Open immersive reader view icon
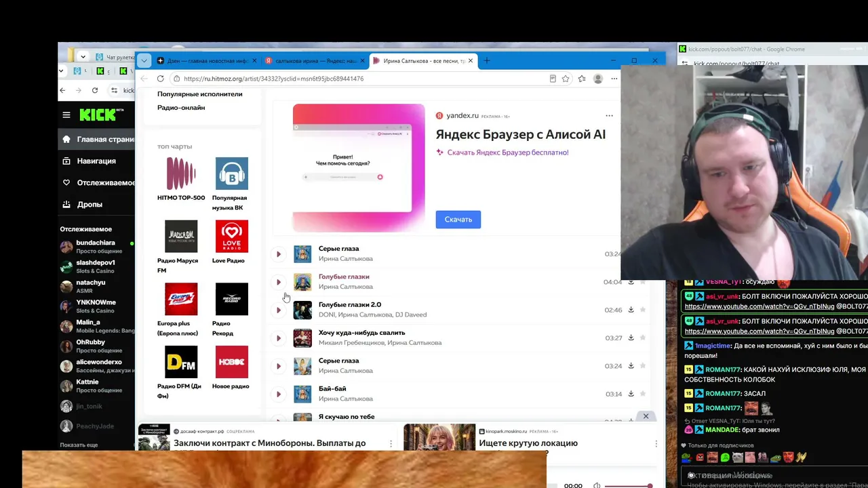Viewport: 868px width, 488px height. [553, 79]
